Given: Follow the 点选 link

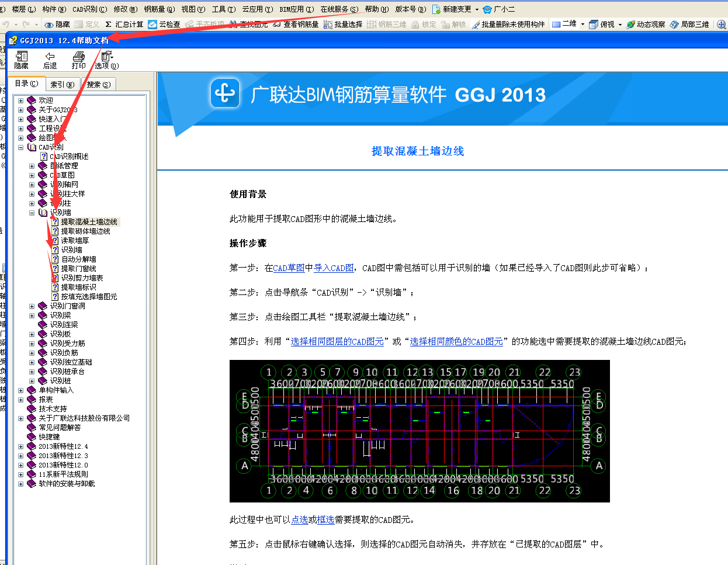Looking at the screenshot, I should pyautogui.click(x=300, y=520).
